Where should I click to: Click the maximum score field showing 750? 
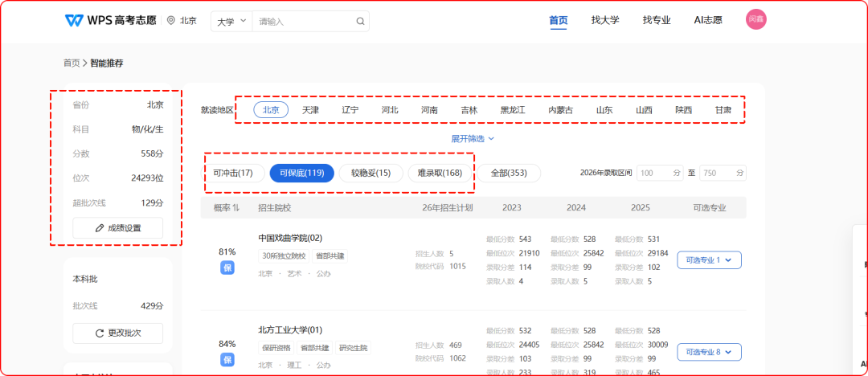(723, 173)
